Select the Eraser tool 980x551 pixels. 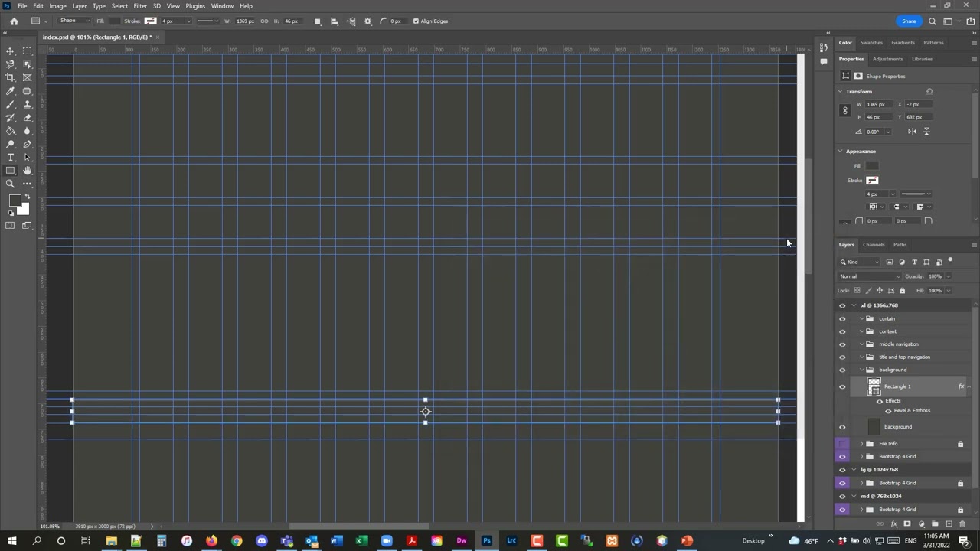(x=28, y=117)
